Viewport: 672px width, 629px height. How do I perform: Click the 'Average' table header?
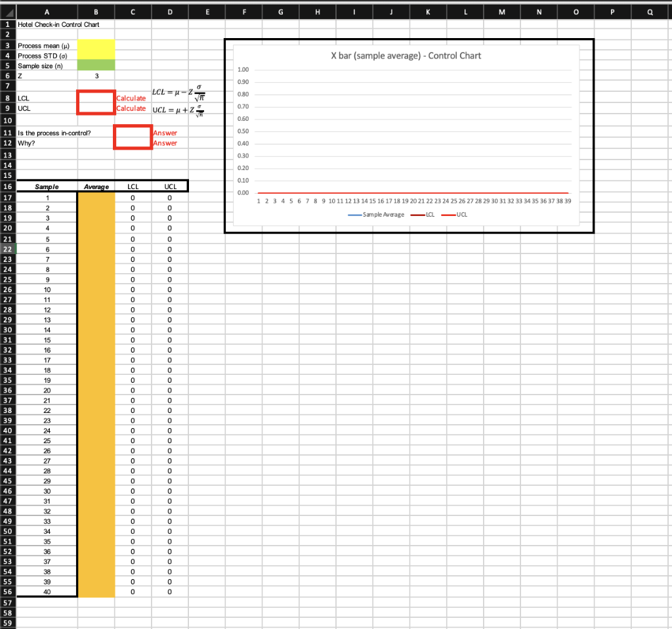[96, 186]
